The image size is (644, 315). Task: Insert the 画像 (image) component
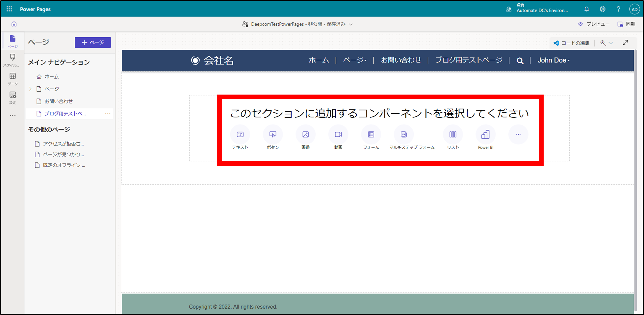click(305, 134)
